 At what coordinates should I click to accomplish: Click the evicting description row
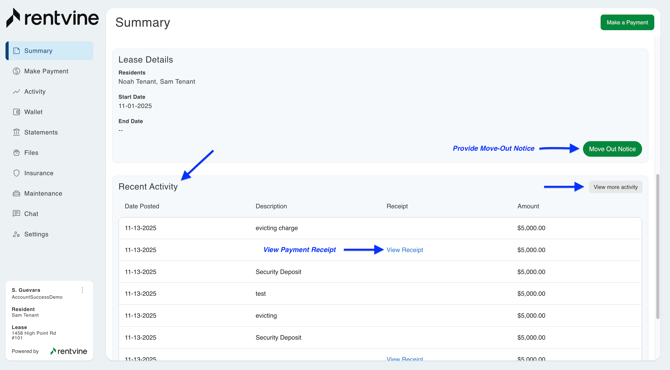[380, 316]
